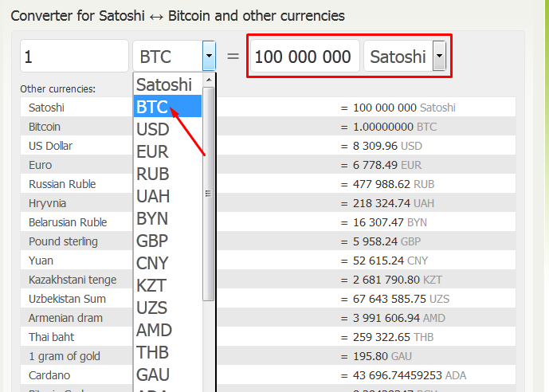This screenshot has height=392, width=549.
Task: Click the dropdown list scroll-up arrow
Action: tap(209, 80)
